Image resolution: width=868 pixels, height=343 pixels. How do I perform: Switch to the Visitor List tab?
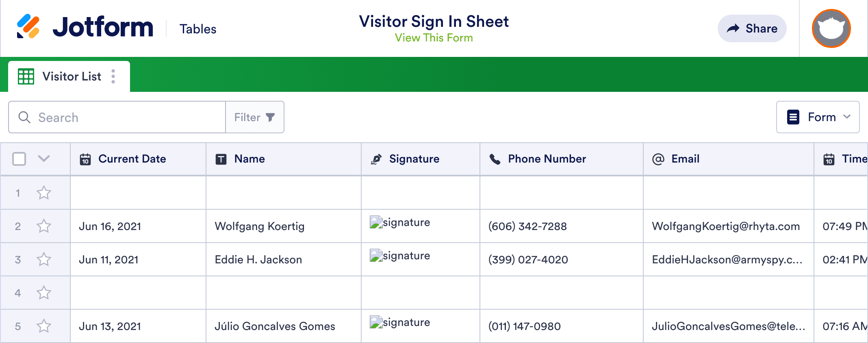pyautogui.click(x=72, y=76)
